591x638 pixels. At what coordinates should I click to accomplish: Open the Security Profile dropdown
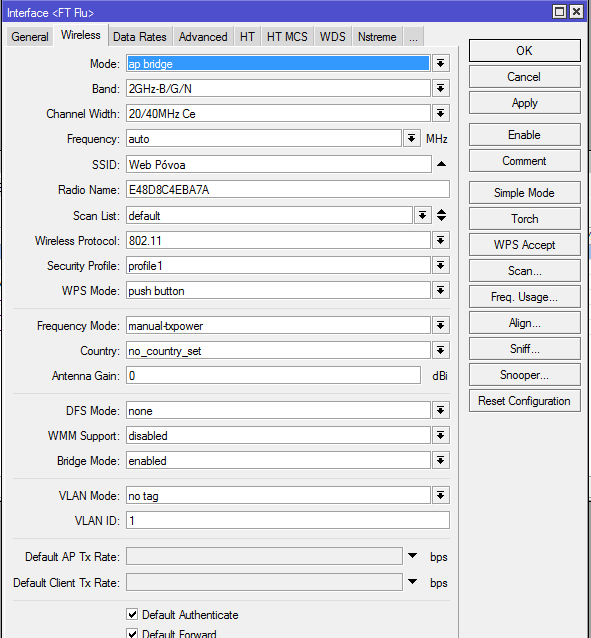pos(440,265)
